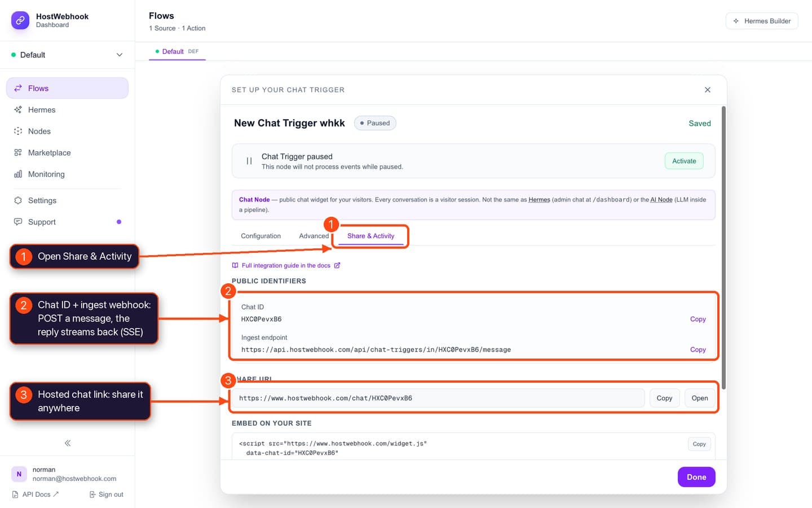
Task: Sign out of the account
Action: [107, 494]
